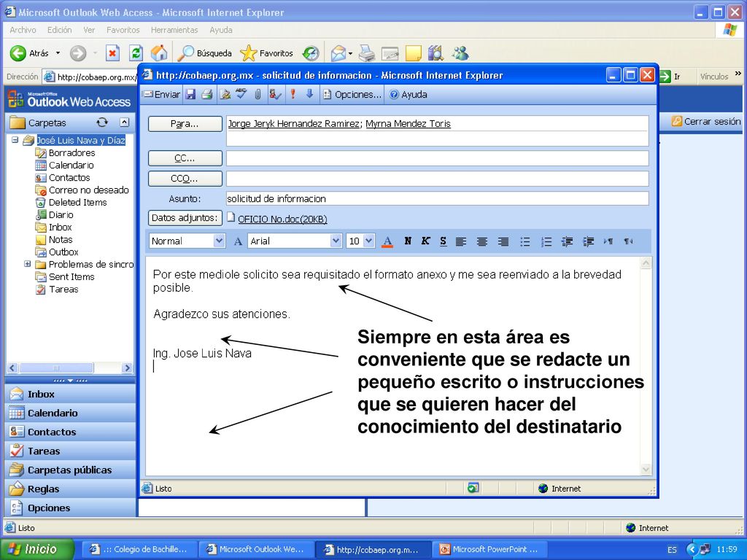This screenshot has width=747, height=560.
Task: Click the Atrás back button
Action: click(31, 52)
